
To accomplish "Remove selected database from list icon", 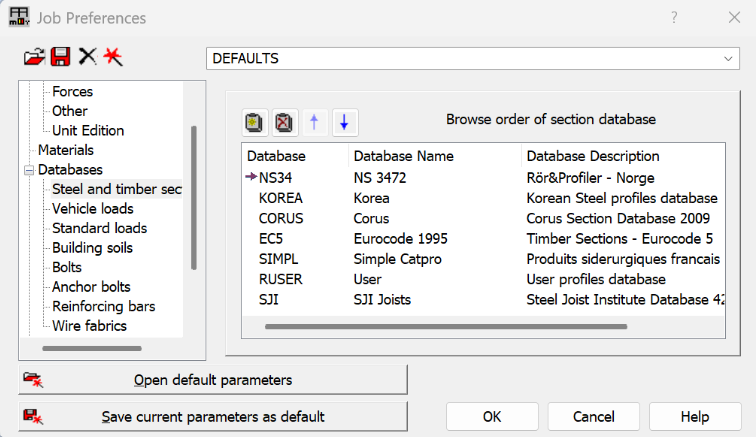I will 284,123.
